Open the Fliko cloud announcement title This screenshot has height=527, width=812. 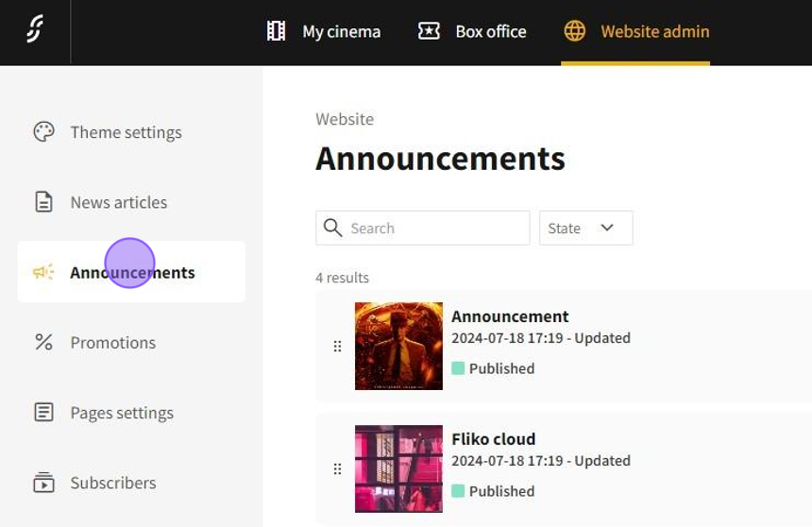(x=493, y=439)
